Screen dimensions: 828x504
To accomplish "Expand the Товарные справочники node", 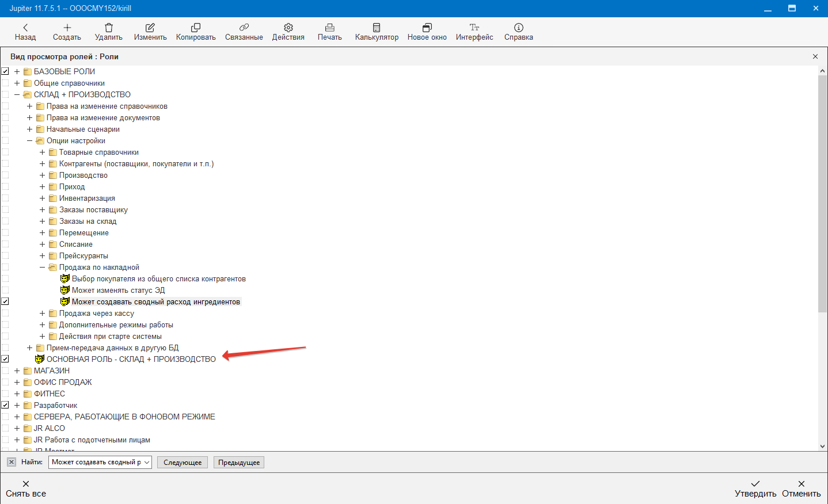I will [42, 152].
